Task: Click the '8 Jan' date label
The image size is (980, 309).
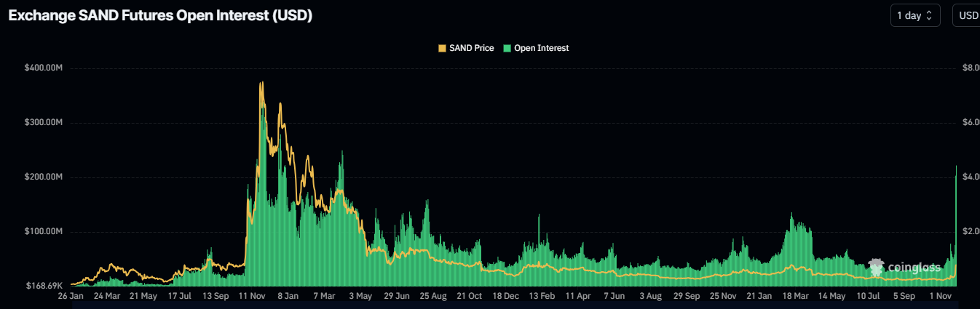Action: tap(288, 297)
